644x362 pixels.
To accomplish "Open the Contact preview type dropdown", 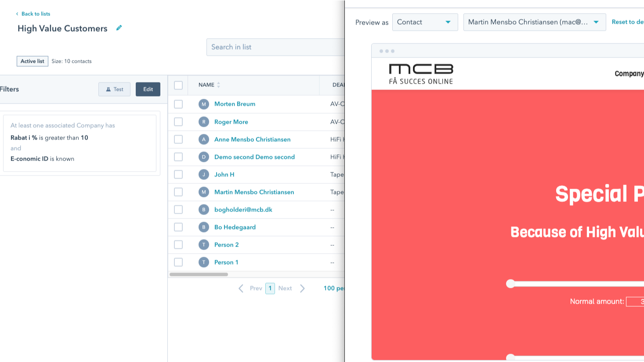I will (424, 22).
